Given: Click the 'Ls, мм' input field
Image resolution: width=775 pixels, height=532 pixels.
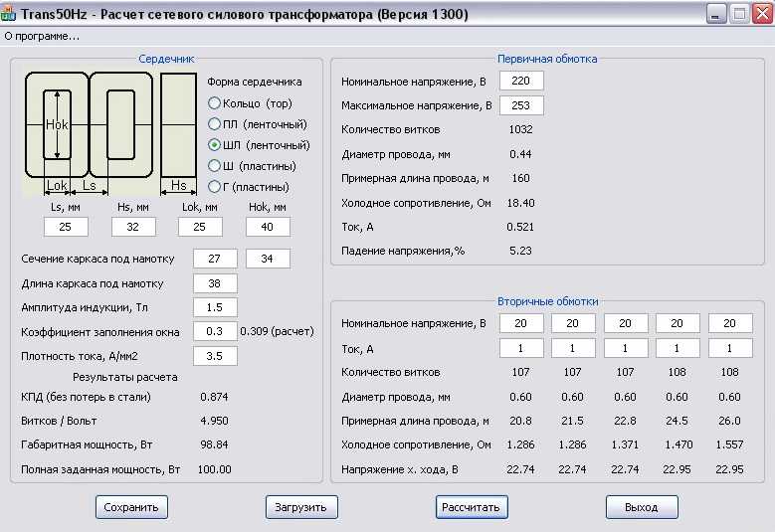Looking at the screenshot, I should (x=66, y=227).
